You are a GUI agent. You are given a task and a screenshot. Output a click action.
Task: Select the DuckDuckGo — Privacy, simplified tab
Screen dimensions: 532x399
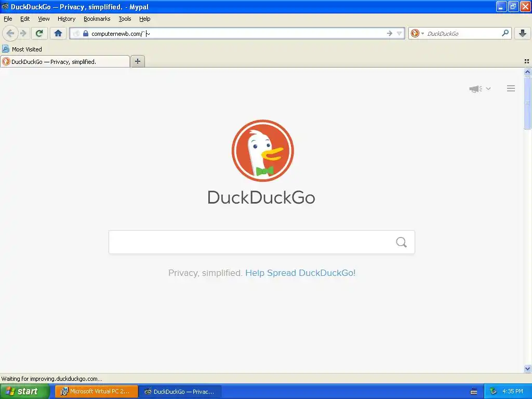tap(65, 61)
